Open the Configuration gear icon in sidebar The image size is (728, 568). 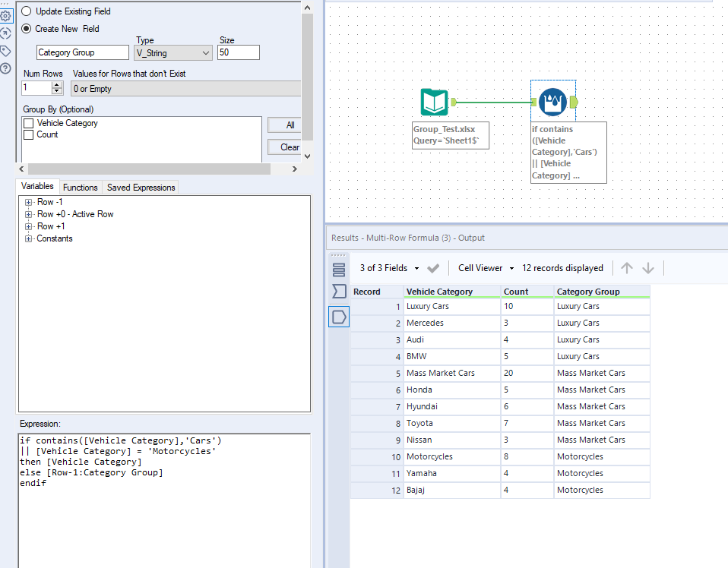5,15
